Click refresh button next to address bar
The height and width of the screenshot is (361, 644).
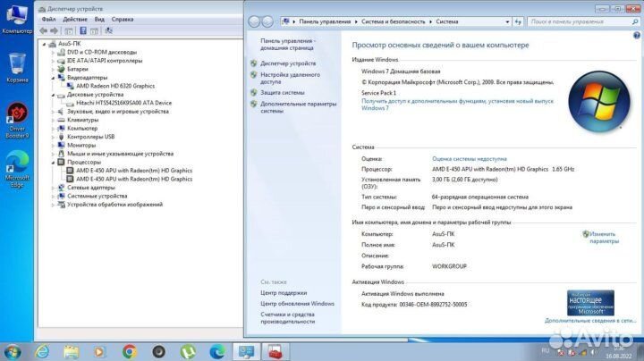(518, 21)
